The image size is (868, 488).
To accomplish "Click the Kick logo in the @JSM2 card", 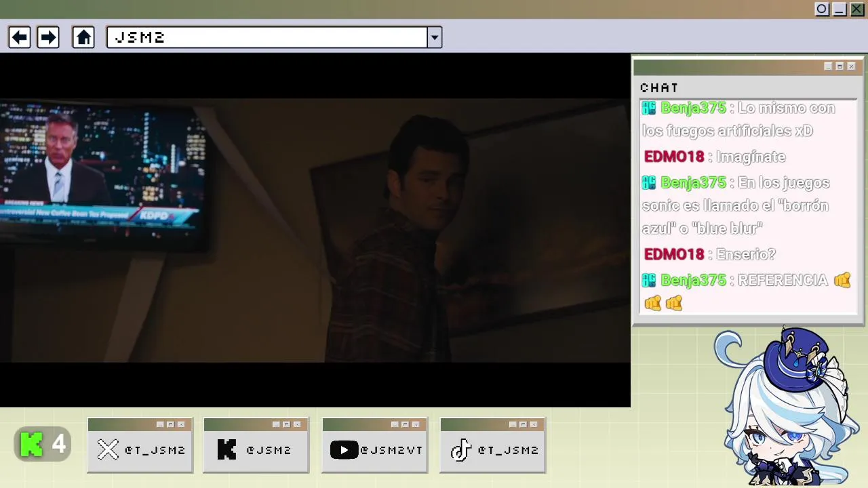I will click(226, 449).
